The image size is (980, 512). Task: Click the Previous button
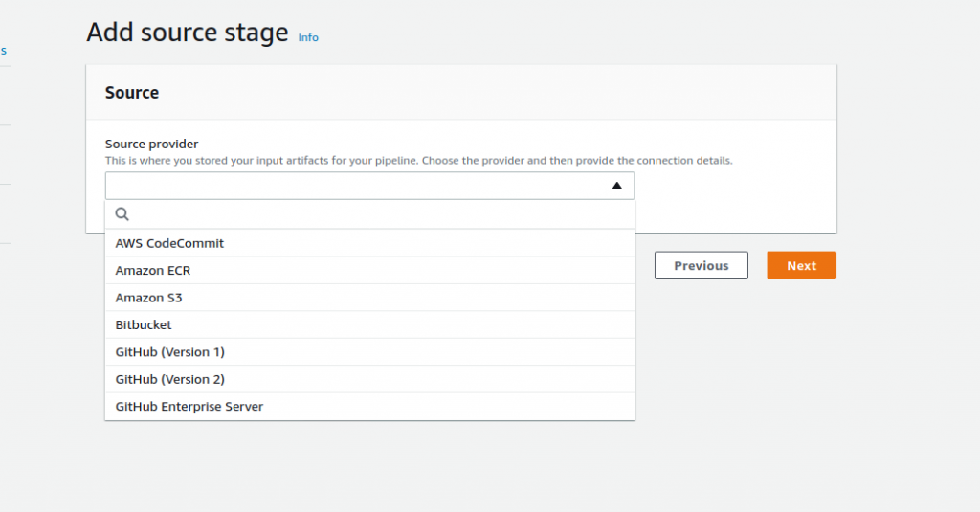pos(701,266)
